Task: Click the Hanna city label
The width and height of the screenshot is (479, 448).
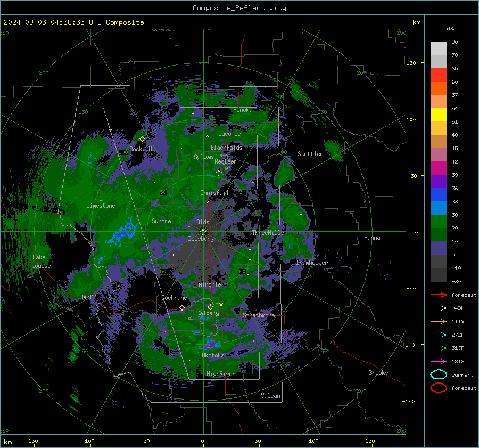Action: 372,238
